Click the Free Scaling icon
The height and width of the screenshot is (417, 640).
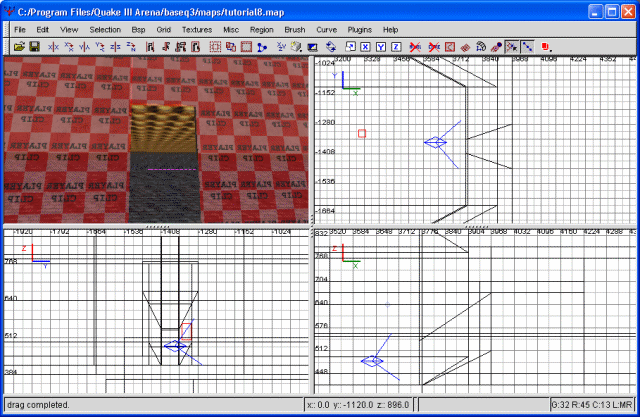click(350, 47)
